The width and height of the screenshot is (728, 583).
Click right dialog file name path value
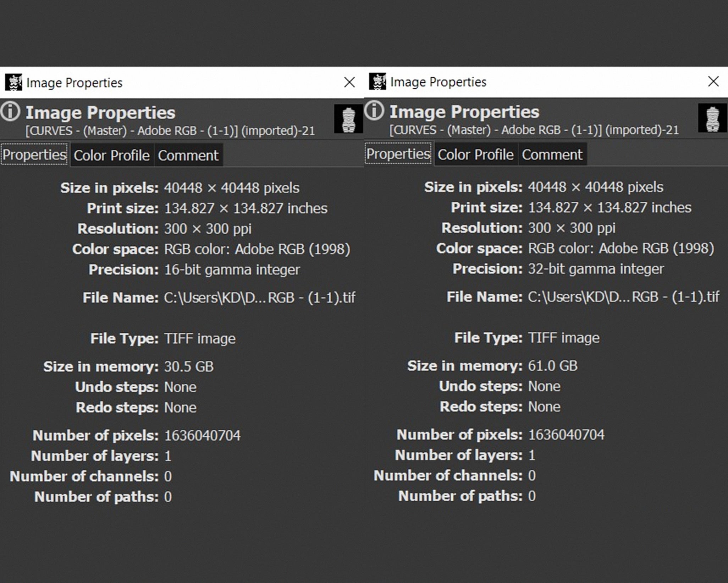[624, 297]
